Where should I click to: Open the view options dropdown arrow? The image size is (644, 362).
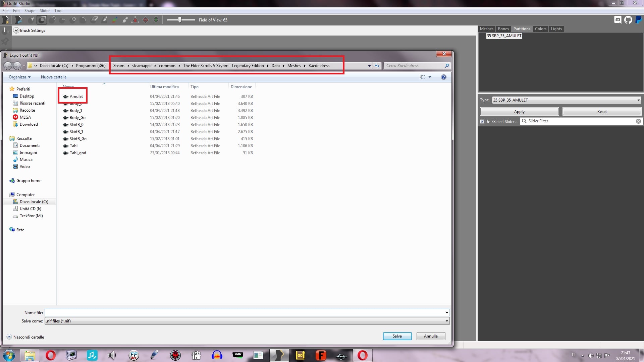click(x=430, y=77)
